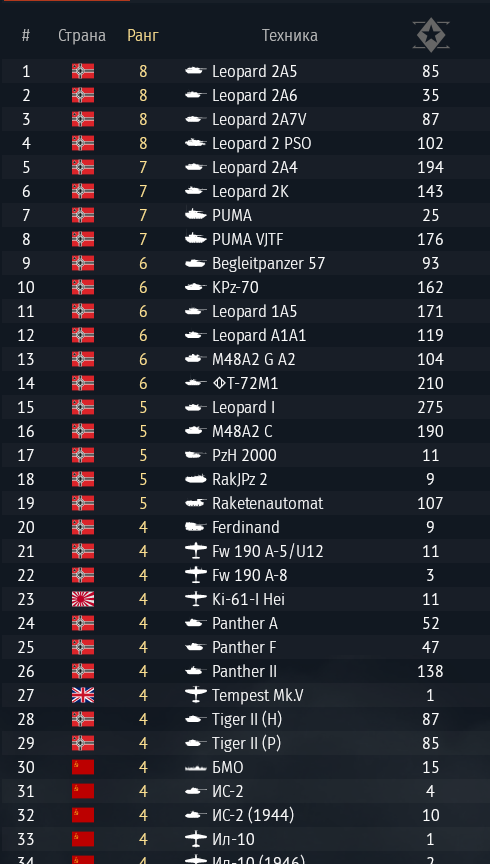Click the tank icon beside Leopard 2A5
The height and width of the screenshot is (864, 490).
point(196,71)
